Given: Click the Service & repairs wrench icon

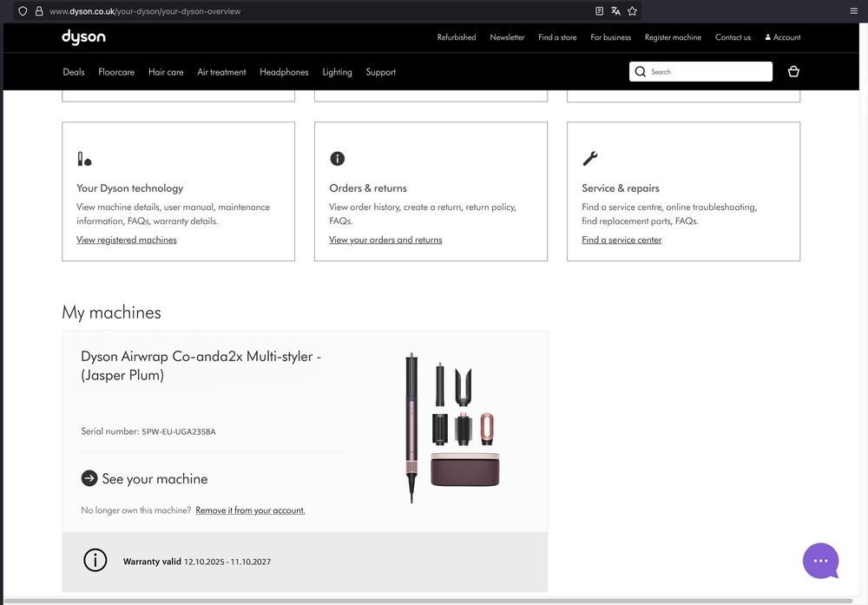Looking at the screenshot, I should click(590, 158).
